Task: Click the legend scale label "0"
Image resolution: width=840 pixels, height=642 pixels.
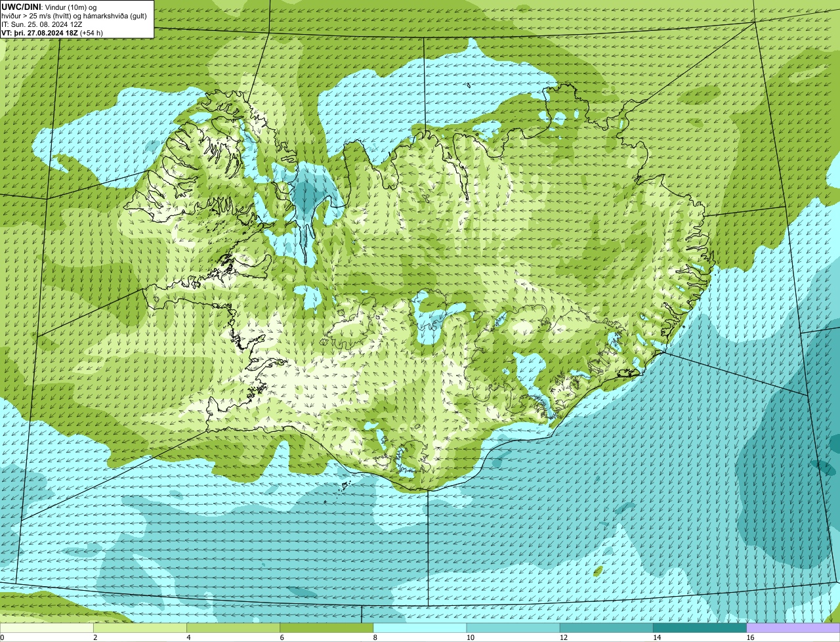Action: coord(2,637)
